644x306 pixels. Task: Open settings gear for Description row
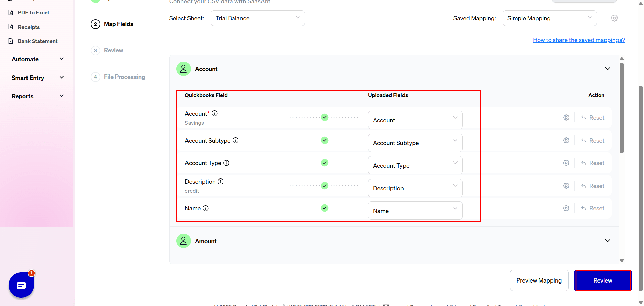point(566,186)
